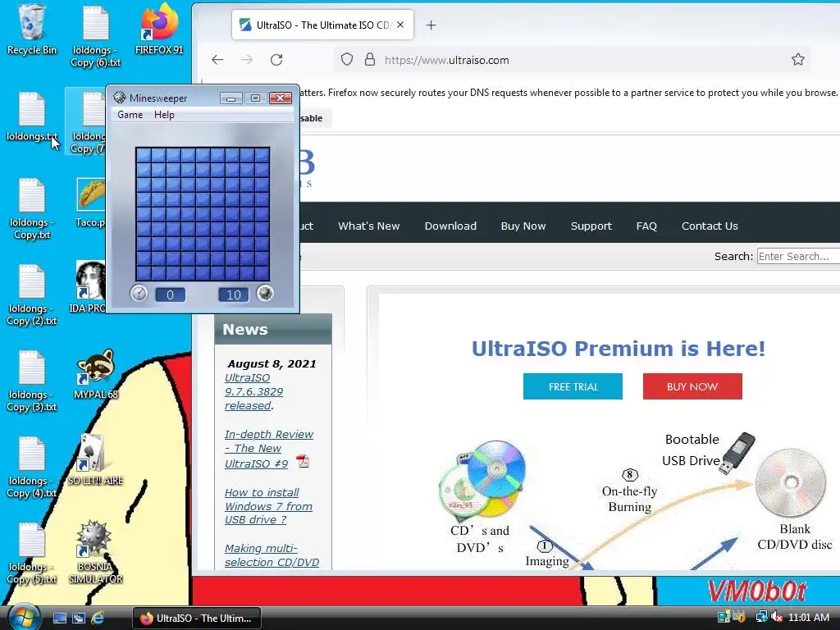This screenshot has height=630, width=840.
Task: Select the loldongs - Copy (2).txt icon
Action: 32,294
